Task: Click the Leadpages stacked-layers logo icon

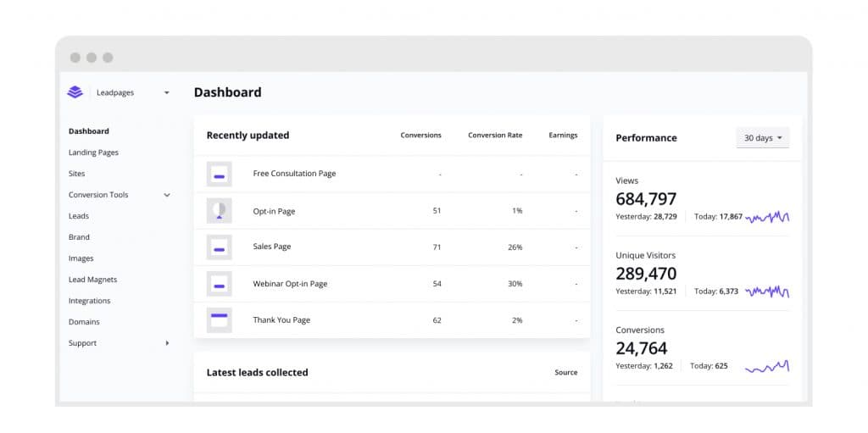Action: click(x=75, y=92)
